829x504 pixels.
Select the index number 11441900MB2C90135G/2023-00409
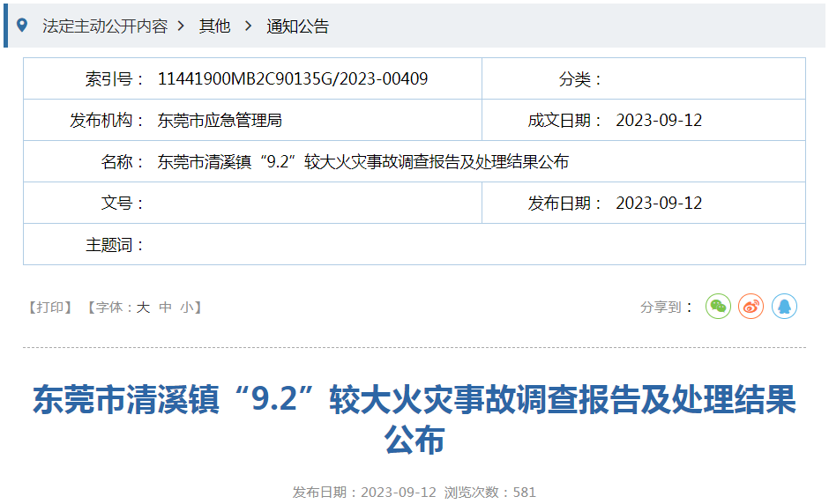pos(293,79)
